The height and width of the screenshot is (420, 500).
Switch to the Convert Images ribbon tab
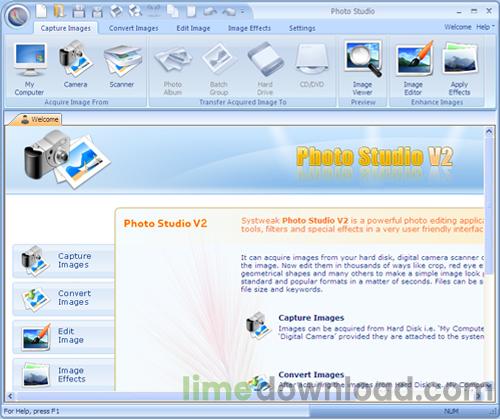pyautogui.click(x=134, y=28)
